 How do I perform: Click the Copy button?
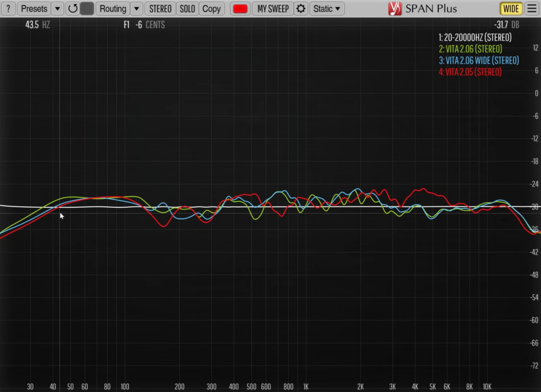click(x=211, y=8)
